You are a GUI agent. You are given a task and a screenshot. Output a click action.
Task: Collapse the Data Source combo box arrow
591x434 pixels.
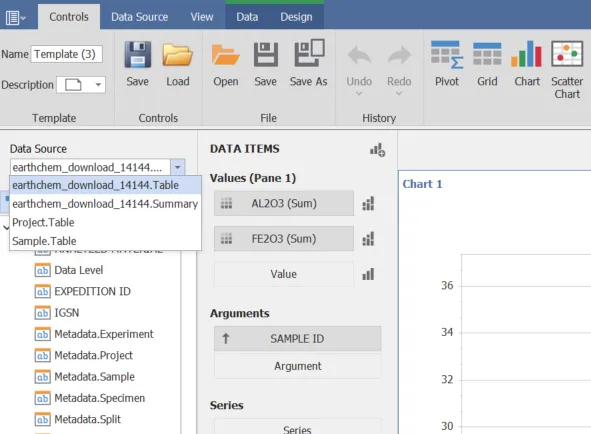coord(178,167)
